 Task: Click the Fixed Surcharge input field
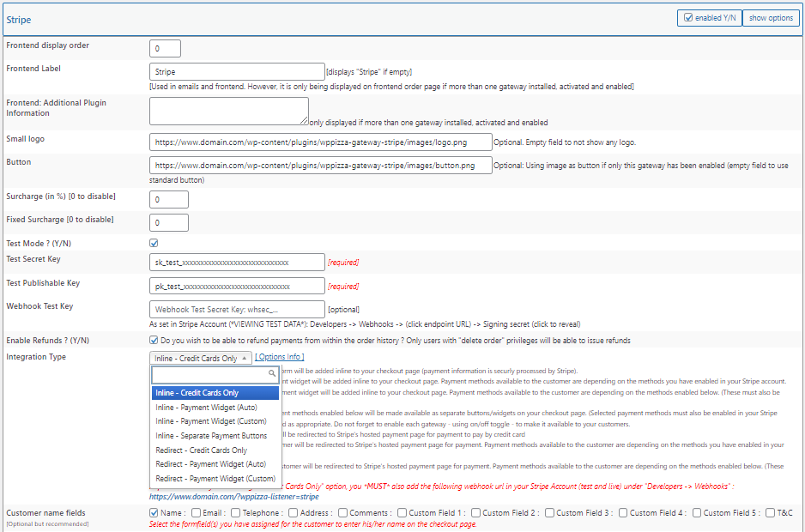click(x=169, y=222)
